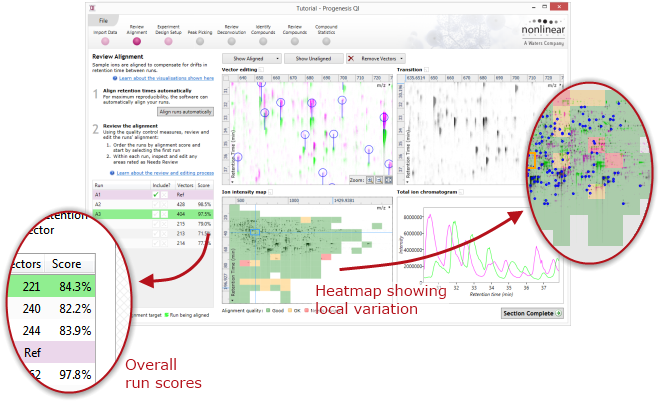The image size is (659, 401).
Task: Click Align runs automatically
Action: point(185,112)
